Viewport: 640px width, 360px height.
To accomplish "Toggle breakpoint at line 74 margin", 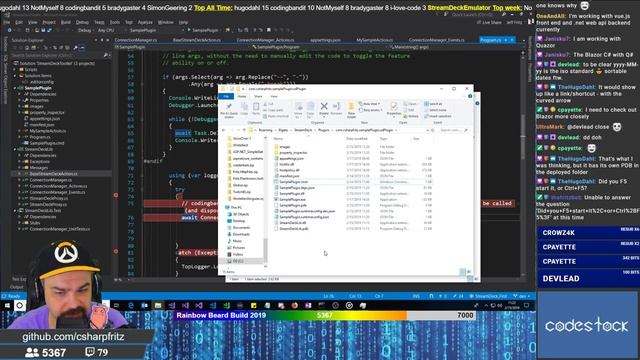I will pos(116,196).
